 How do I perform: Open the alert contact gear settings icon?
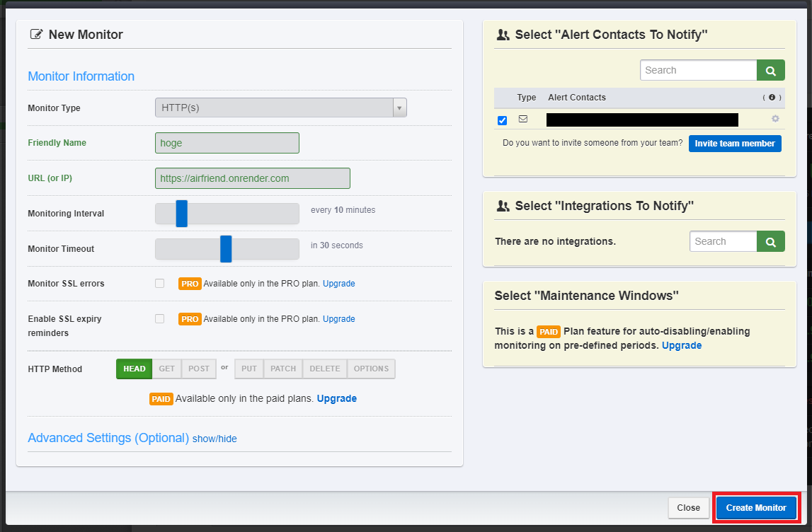pyautogui.click(x=775, y=119)
